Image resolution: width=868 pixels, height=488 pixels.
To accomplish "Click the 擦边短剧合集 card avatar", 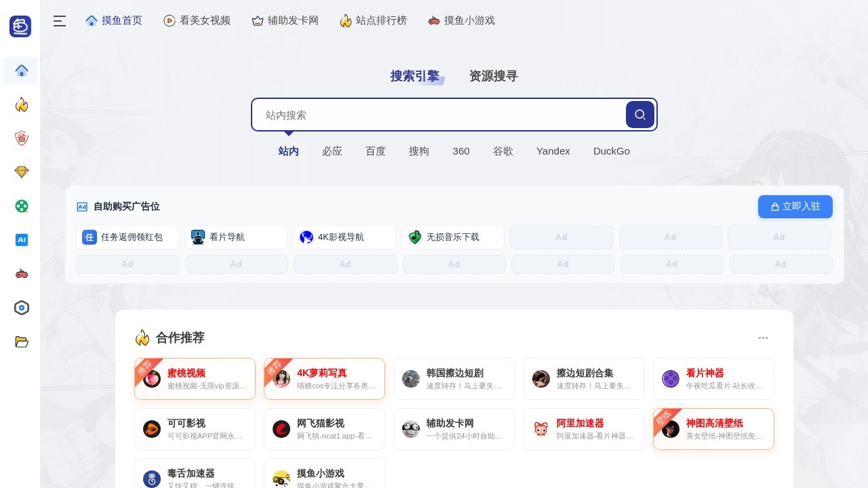I will (x=541, y=379).
